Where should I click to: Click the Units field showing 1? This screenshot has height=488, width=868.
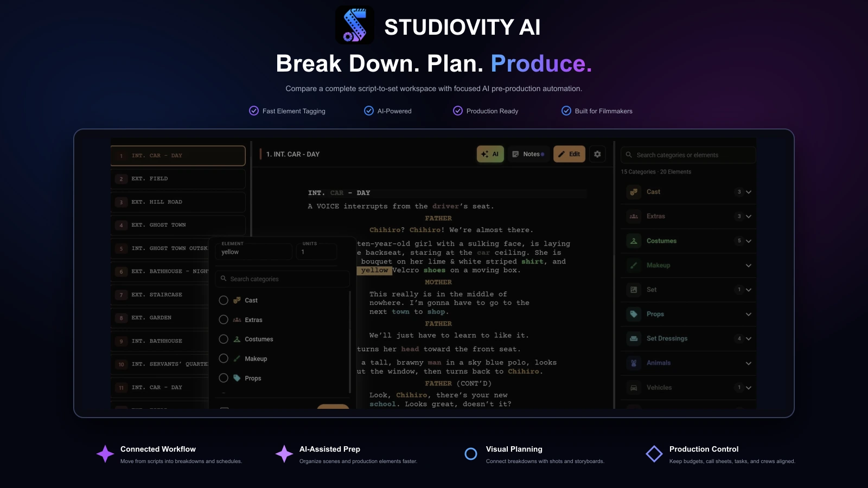[x=316, y=252]
